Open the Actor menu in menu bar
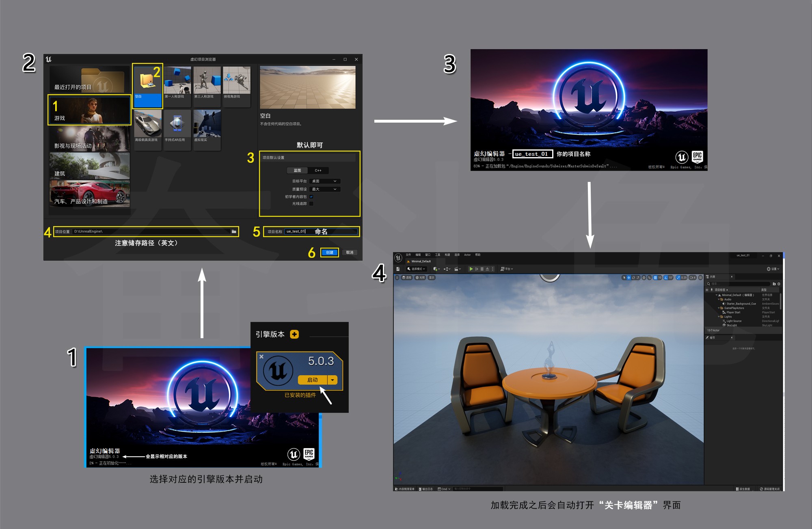The height and width of the screenshot is (529, 812). [467, 255]
